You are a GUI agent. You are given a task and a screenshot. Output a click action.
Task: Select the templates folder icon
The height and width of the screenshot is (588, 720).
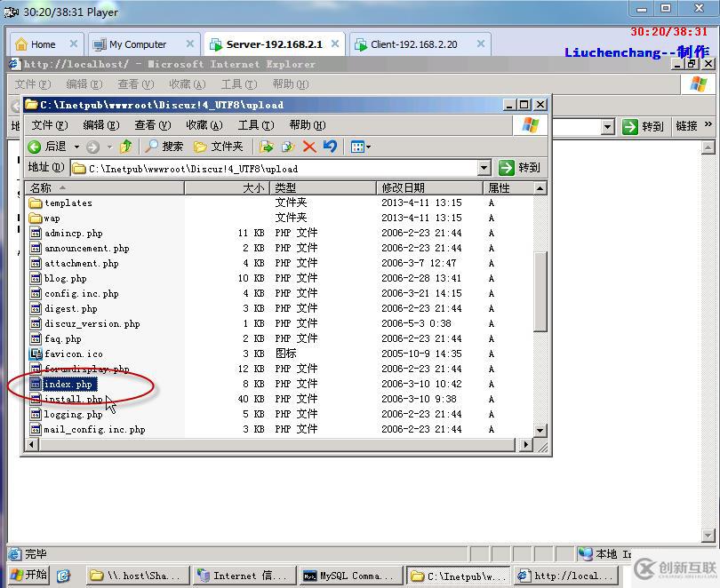tap(36, 203)
